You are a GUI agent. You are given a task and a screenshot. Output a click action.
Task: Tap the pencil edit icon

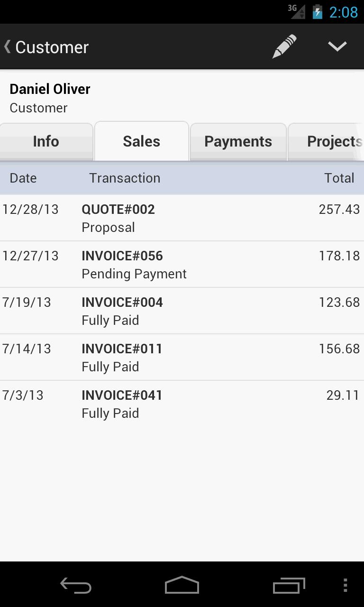(284, 46)
